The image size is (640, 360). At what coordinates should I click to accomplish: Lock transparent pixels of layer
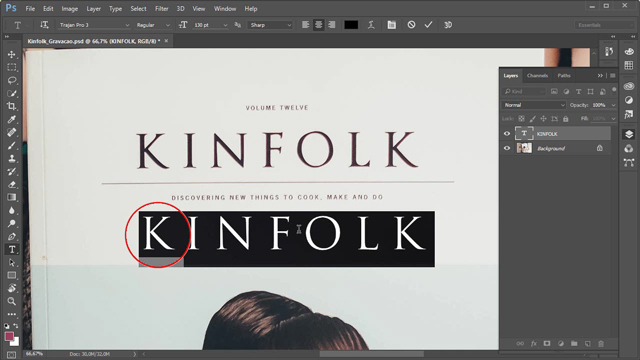click(522, 119)
